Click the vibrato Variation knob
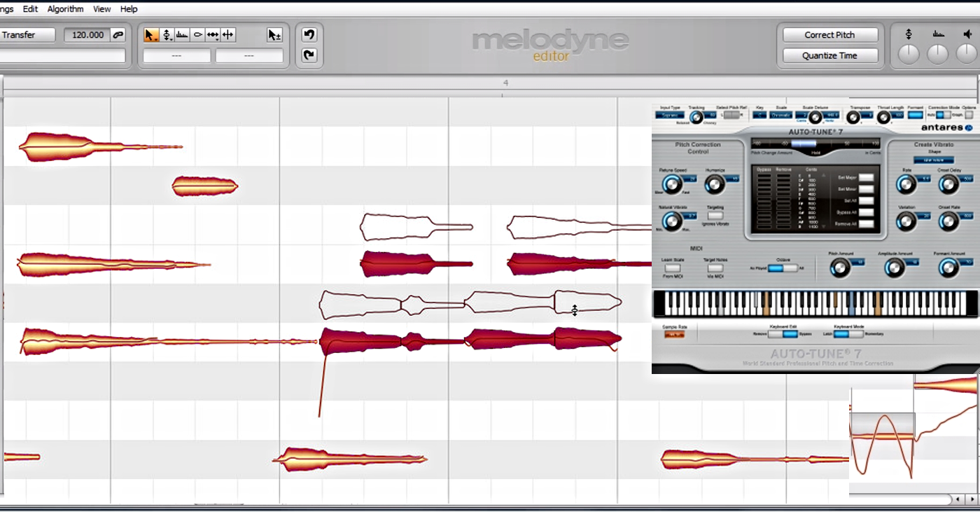Viewport: 980px width, 512px height. (x=906, y=221)
